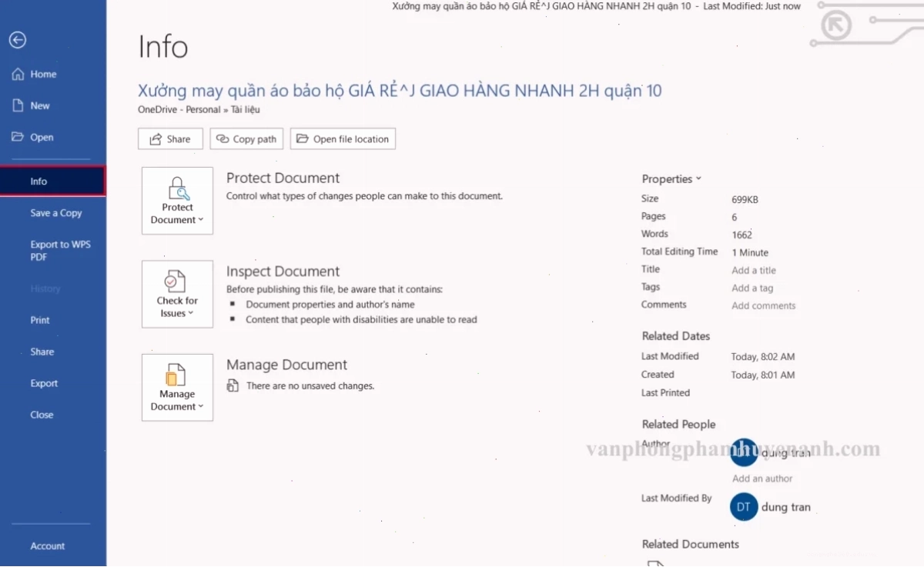Click the Copy path button
The height and width of the screenshot is (567, 924).
246,139
